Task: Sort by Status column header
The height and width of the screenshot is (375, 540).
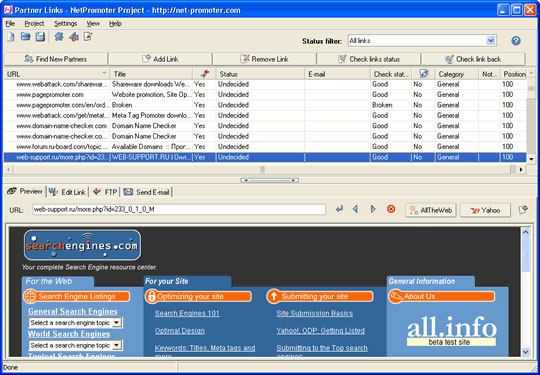Action: (260, 74)
